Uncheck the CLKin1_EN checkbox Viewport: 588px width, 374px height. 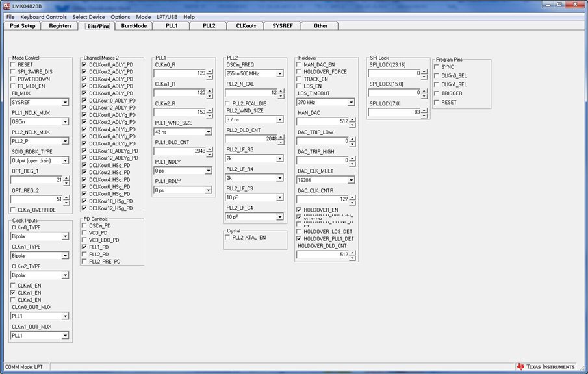pyautogui.click(x=13, y=293)
